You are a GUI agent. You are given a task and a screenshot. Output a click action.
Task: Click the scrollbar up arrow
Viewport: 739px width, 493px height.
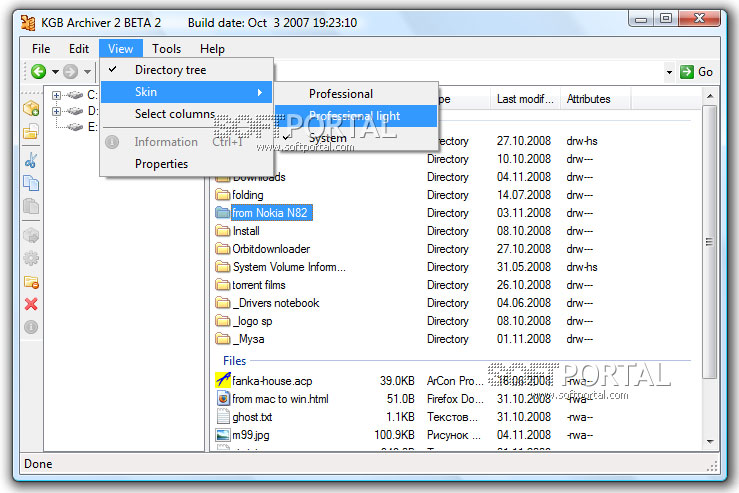[x=710, y=97]
